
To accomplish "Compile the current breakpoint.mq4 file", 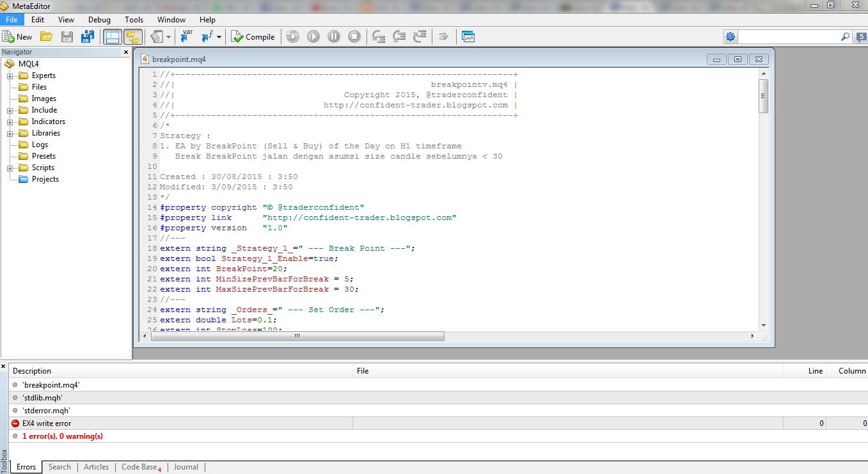I will [x=253, y=37].
